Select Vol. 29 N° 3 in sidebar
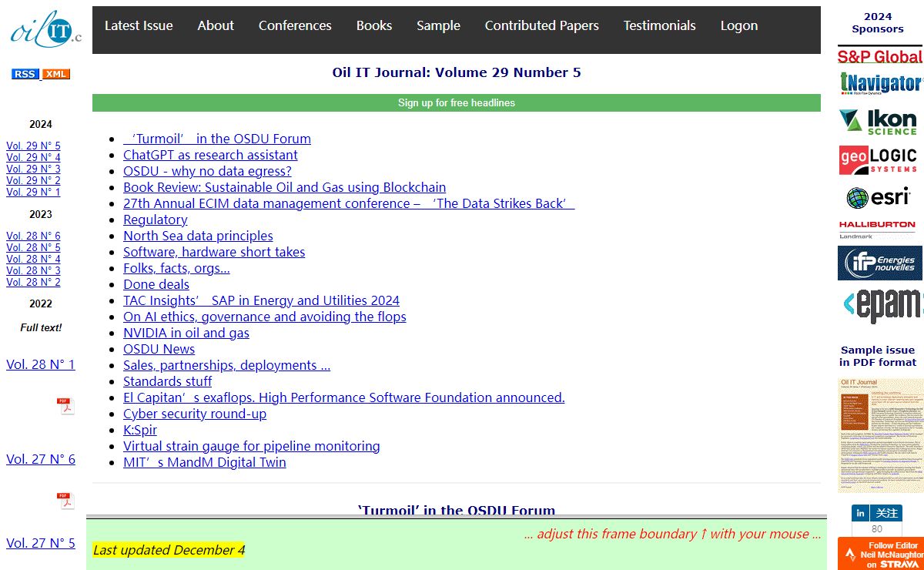The height and width of the screenshot is (570, 924). (x=33, y=169)
